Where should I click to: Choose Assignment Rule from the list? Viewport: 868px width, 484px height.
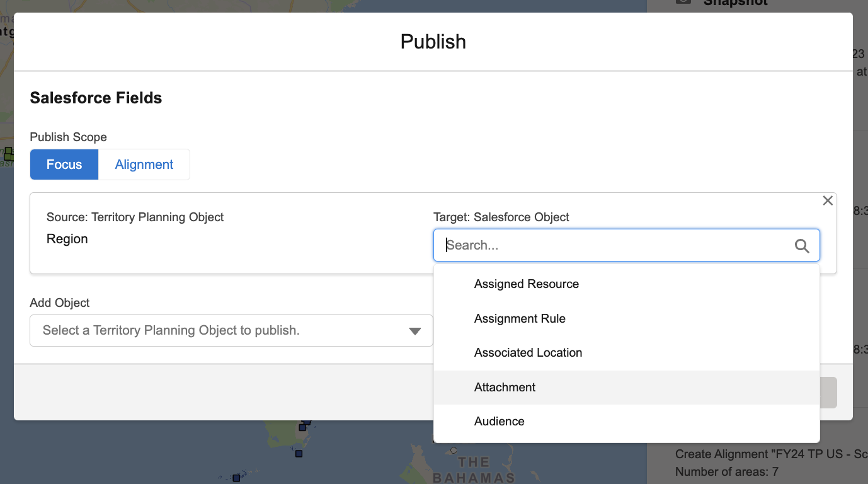pyautogui.click(x=627, y=319)
